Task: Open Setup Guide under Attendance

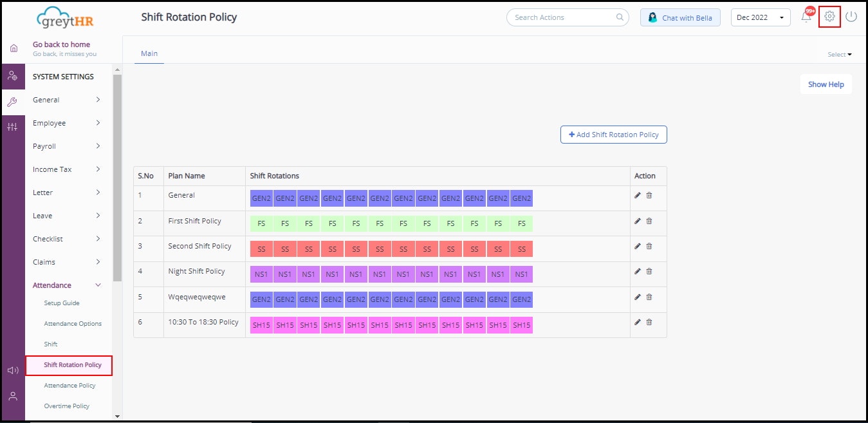Action: pos(62,303)
